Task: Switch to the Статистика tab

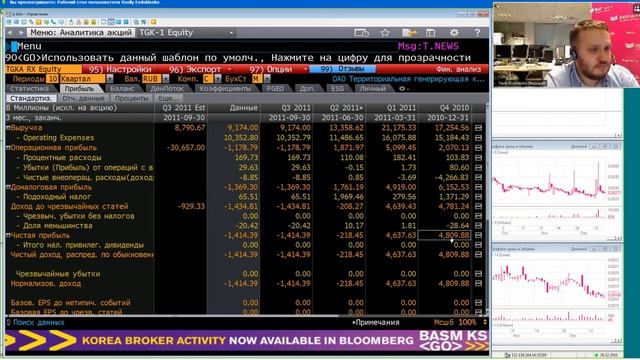Action: click(29, 89)
